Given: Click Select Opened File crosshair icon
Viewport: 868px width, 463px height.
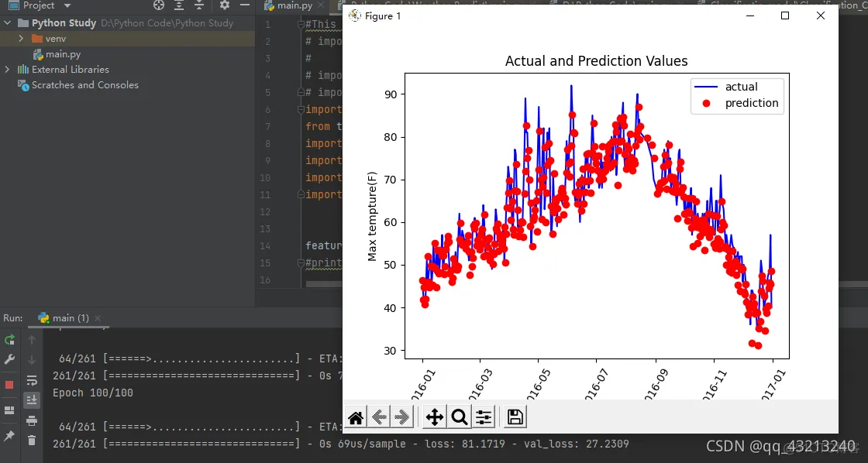Looking at the screenshot, I should click(x=159, y=5).
